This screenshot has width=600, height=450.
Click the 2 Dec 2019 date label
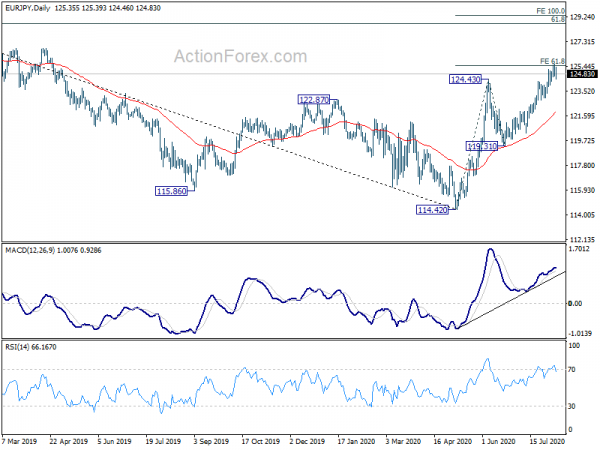point(307,441)
